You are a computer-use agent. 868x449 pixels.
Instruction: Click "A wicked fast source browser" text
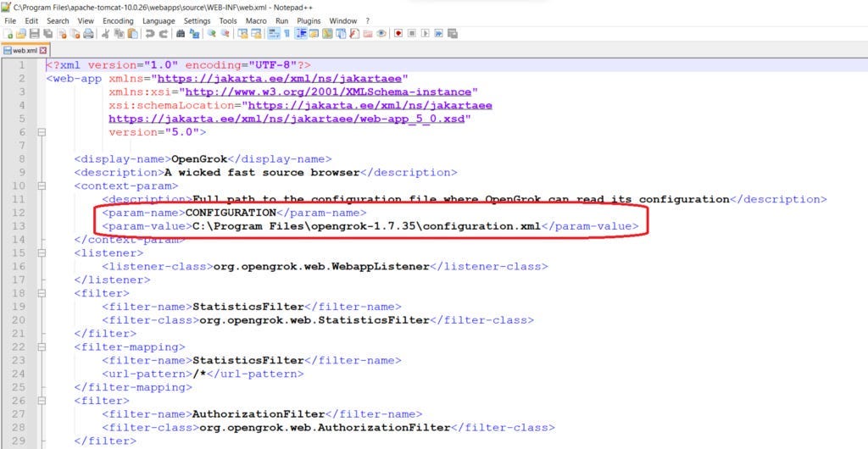pos(262,173)
